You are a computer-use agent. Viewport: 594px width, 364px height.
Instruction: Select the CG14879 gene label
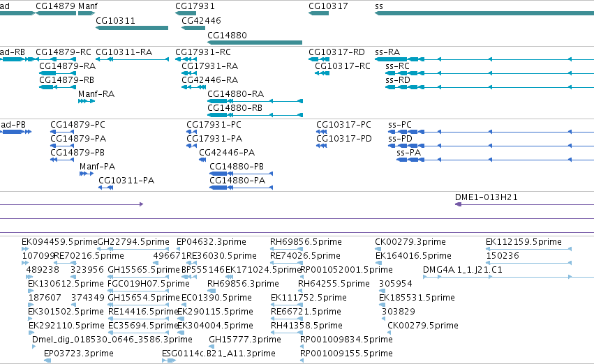pyautogui.click(x=56, y=6)
